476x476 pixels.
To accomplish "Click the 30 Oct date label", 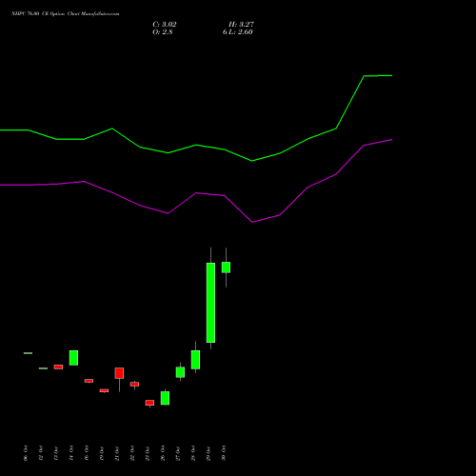I will pos(224,453).
